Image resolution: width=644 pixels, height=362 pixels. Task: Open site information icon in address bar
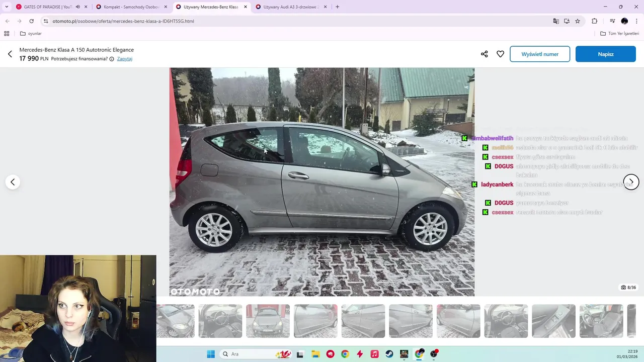pyautogui.click(x=46, y=21)
